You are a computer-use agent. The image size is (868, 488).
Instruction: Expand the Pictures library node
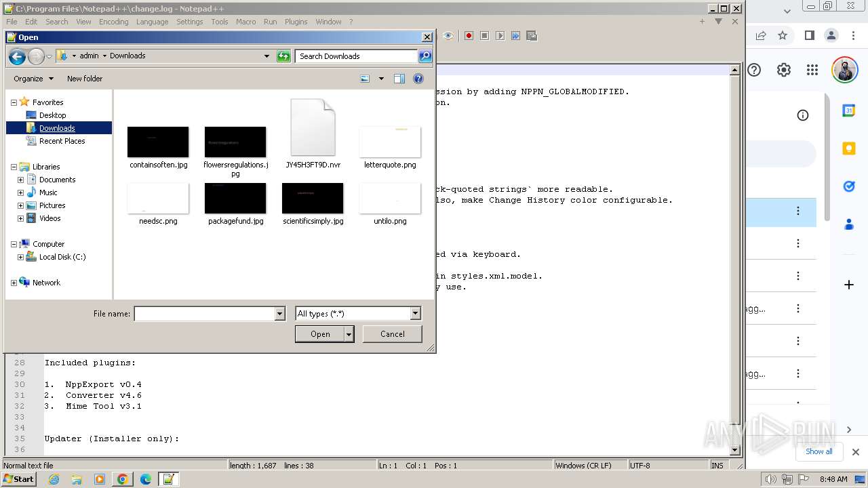click(20, 205)
